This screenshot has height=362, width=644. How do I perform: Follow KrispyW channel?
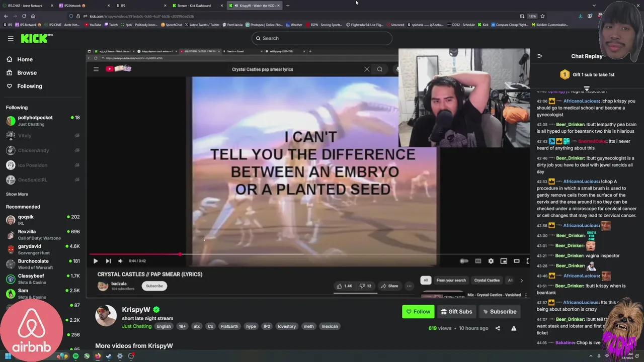tap(418, 312)
